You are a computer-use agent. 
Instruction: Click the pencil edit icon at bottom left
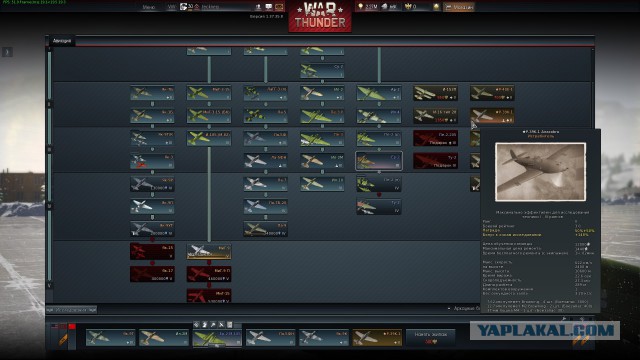63,340
